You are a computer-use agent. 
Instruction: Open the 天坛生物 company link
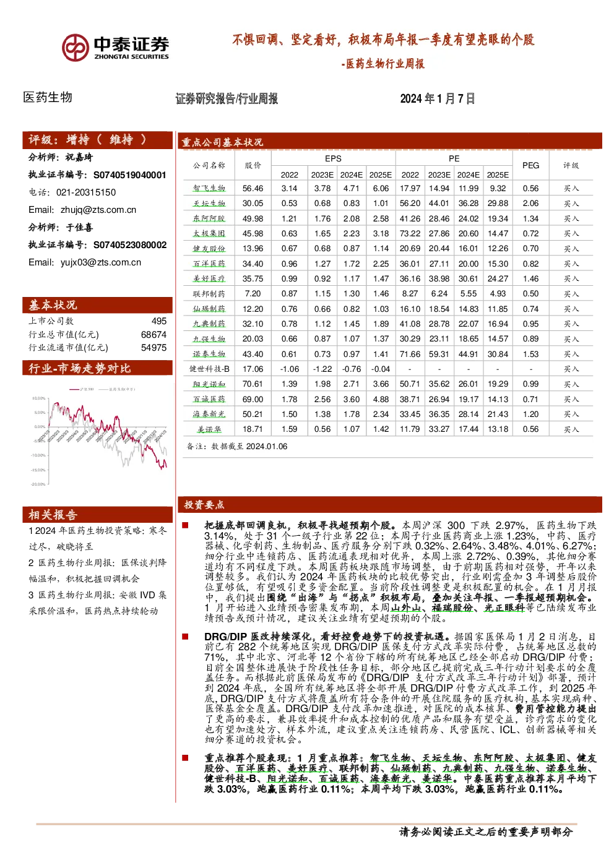pyautogui.click(x=209, y=204)
